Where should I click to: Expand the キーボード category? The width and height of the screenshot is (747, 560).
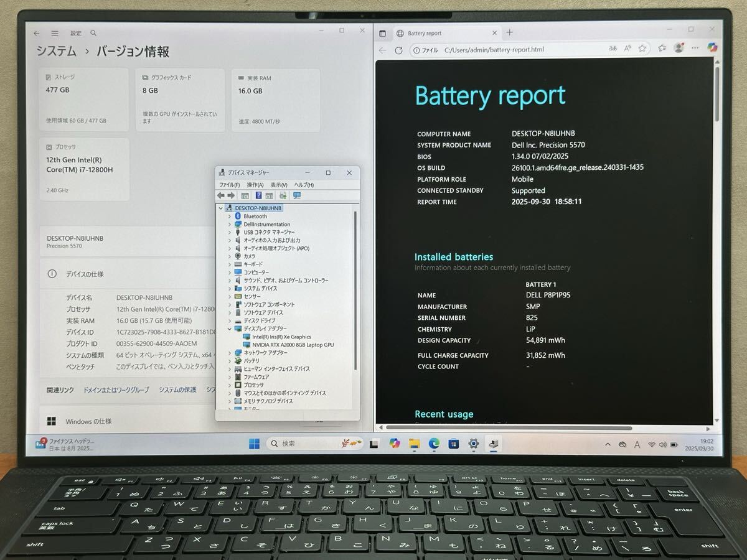click(x=229, y=264)
